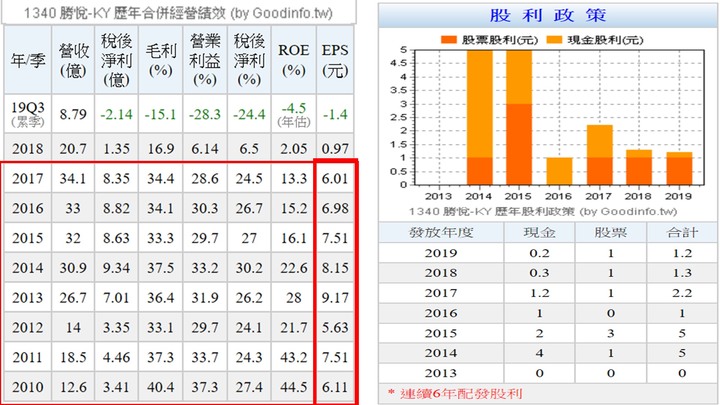Click the ROE(%) column header
The height and width of the screenshot is (405, 720).
(x=294, y=60)
